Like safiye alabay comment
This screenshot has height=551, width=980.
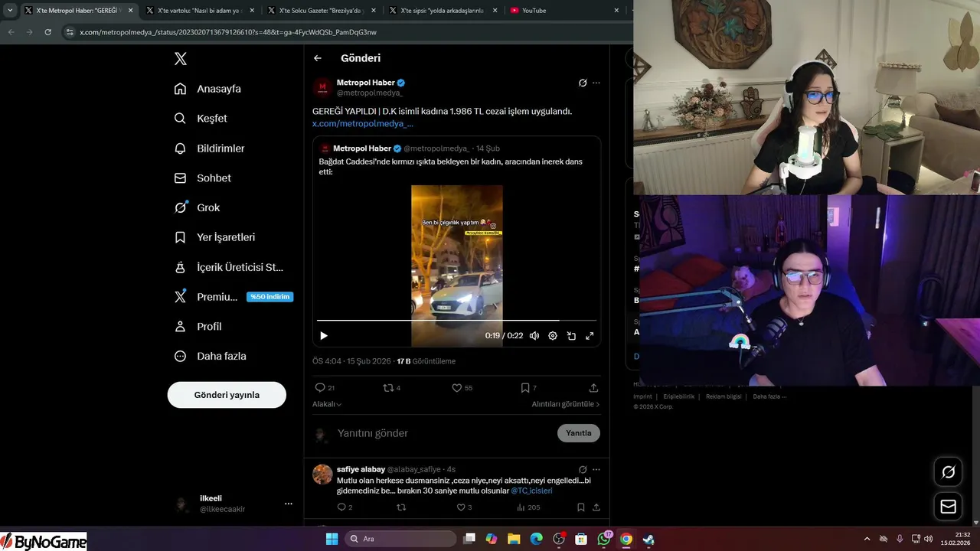click(464, 507)
